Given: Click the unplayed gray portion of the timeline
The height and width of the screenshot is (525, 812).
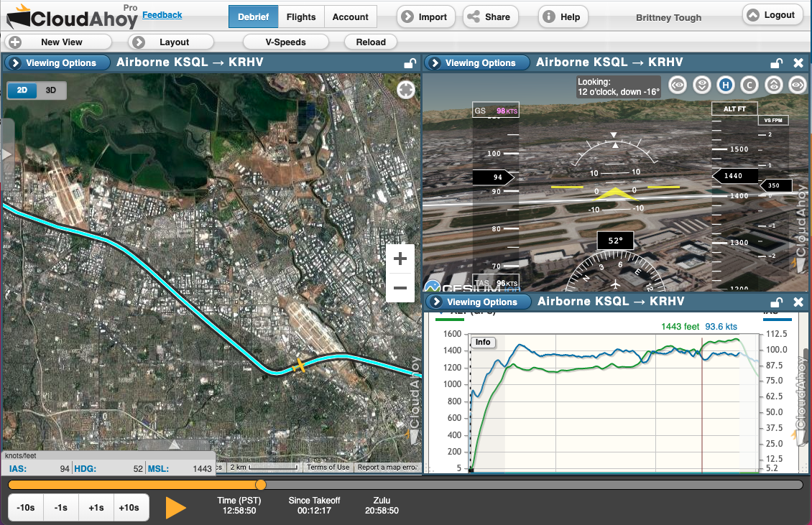Looking at the screenshot, I should [534, 485].
